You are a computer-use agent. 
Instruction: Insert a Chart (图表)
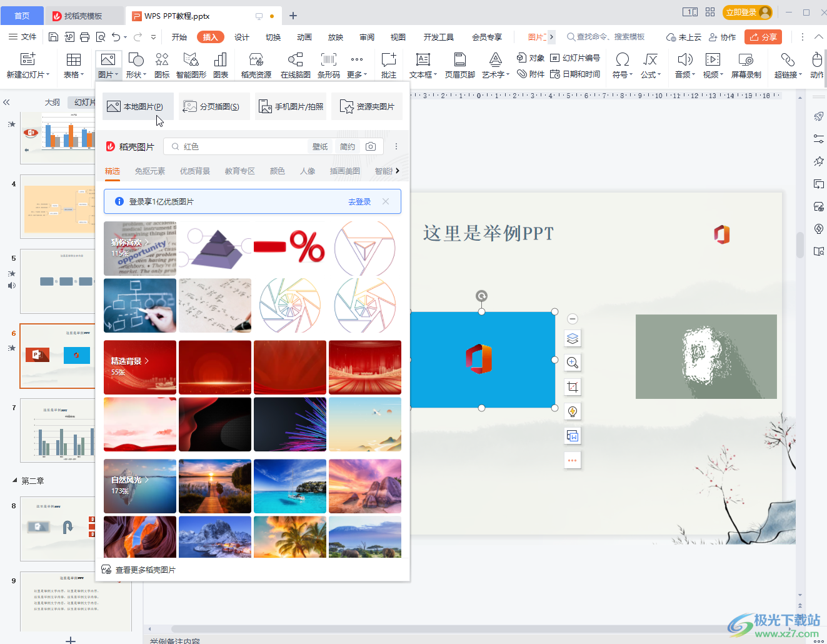221,65
